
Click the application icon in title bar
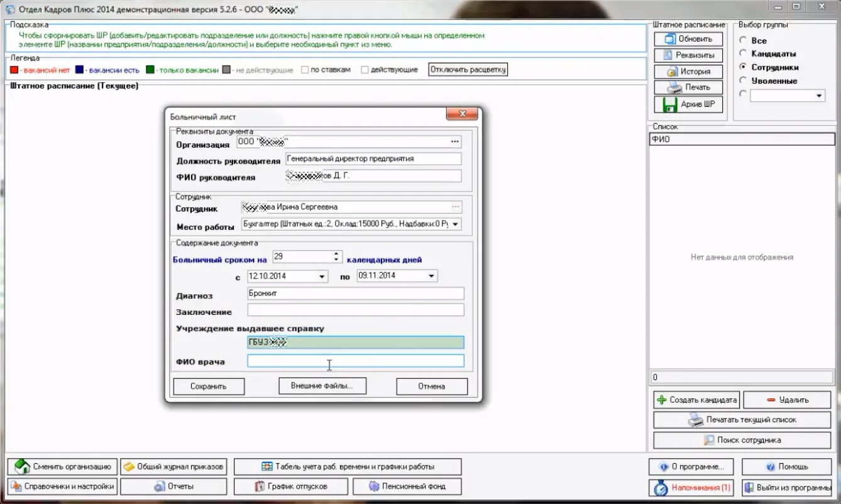(10, 10)
